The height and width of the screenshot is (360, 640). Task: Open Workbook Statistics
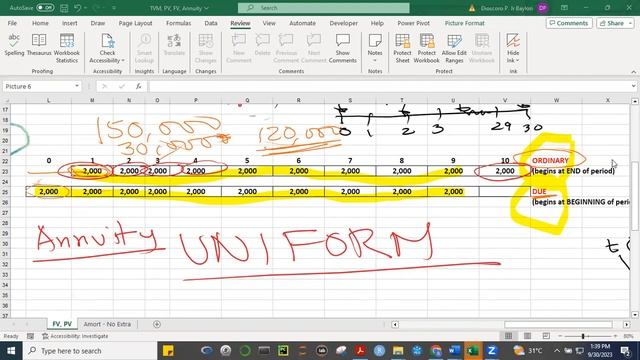[67, 48]
